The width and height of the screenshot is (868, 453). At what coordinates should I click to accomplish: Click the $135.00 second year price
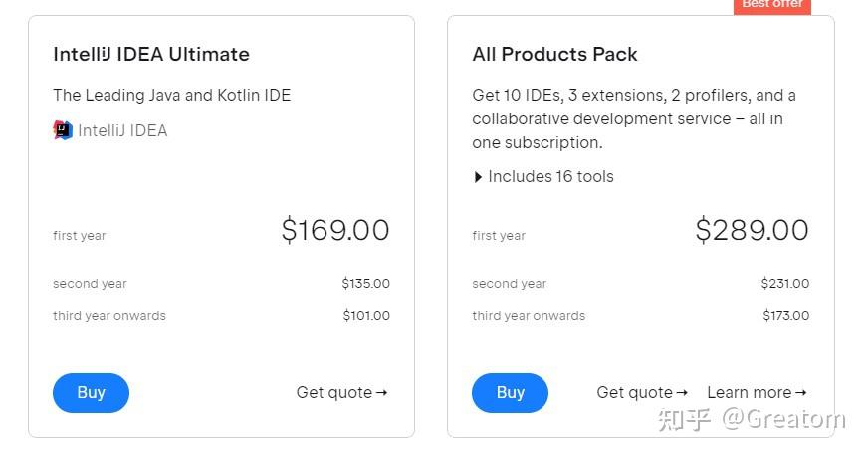click(365, 284)
